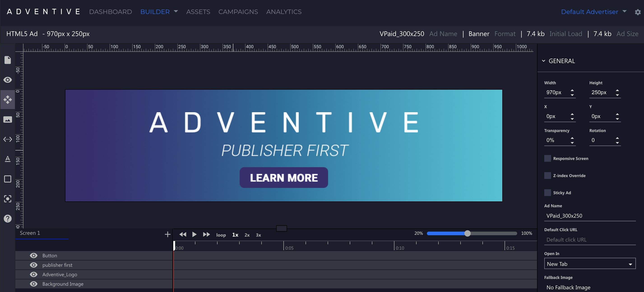Viewport: 644px width, 292px height.
Task: Open the BUILDER menu item
Action: [155, 12]
